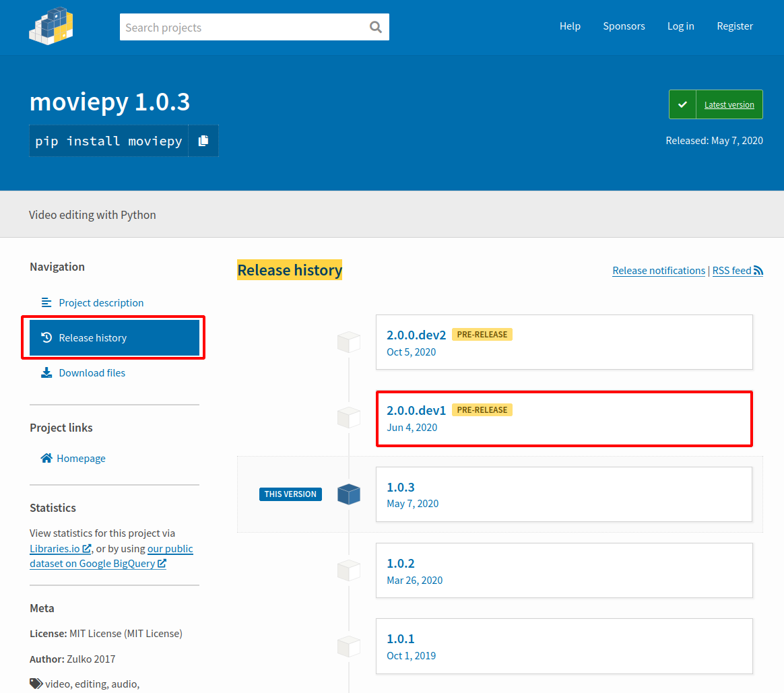Click the cube icon beside 2.0.0.dev2 release
The image size is (784, 693).
click(x=348, y=342)
